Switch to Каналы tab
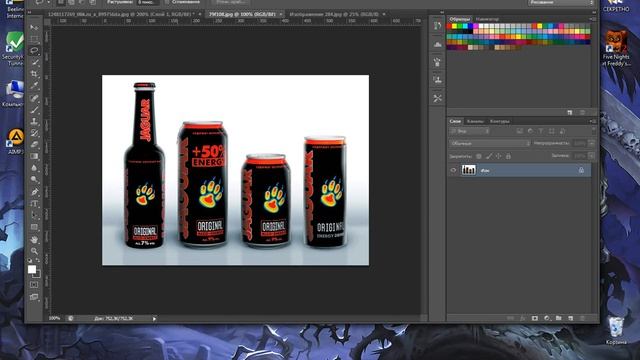This screenshot has width=640, height=360. pyautogui.click(x=475, y=121)
